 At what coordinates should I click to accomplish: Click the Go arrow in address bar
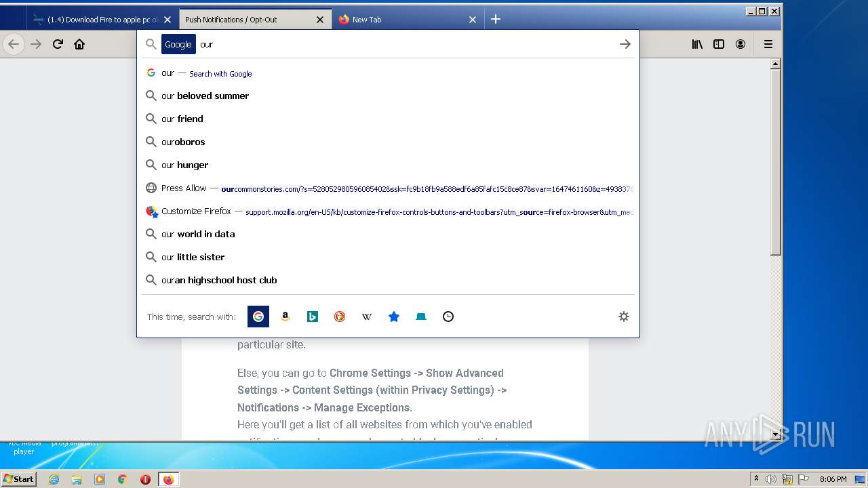(625, 44)
